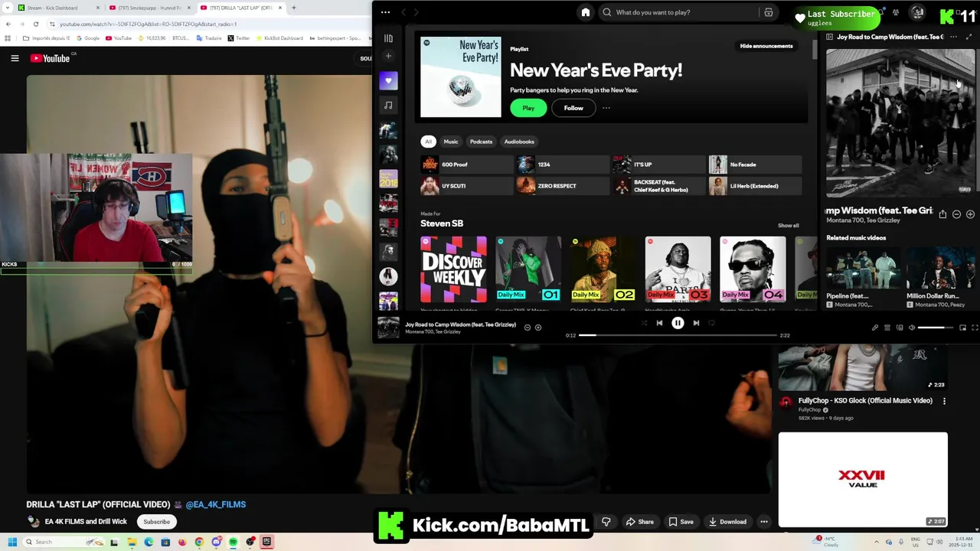
Task: Create playlist with the plus icon in sidebar
Action: (388, 56)
